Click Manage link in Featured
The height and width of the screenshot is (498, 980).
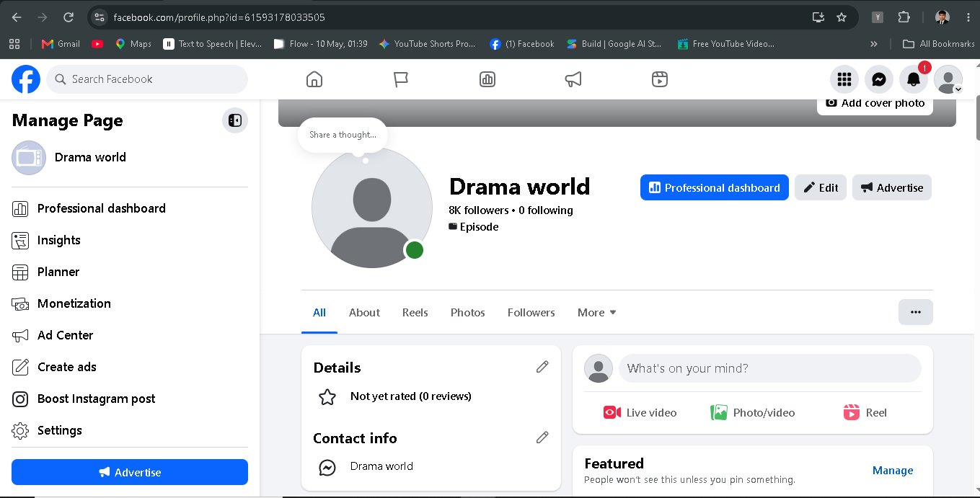click(893, 470)
